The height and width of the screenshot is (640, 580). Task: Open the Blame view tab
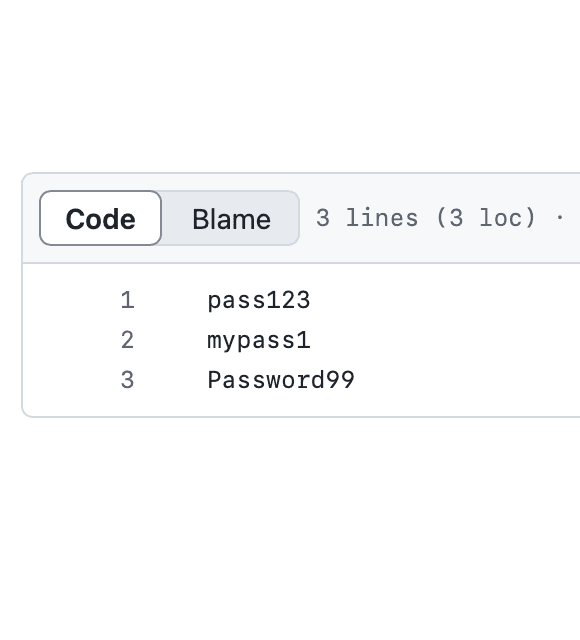point(231,218)
